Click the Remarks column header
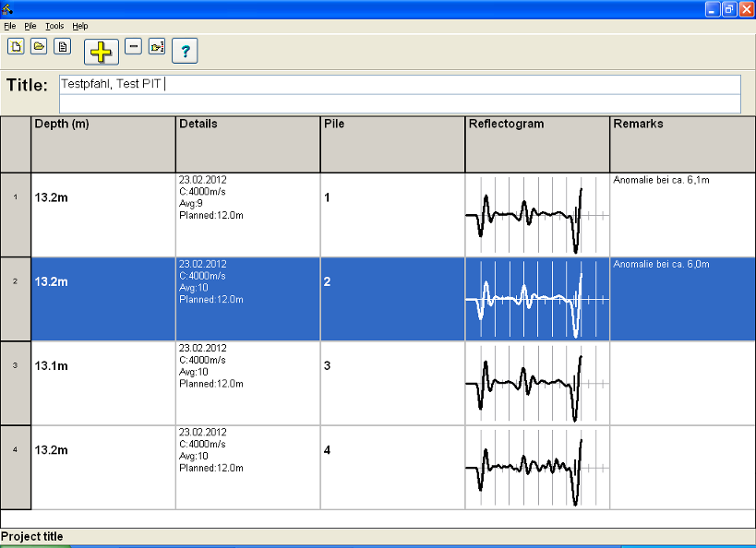The image size is (756, 548). point(683,144)
